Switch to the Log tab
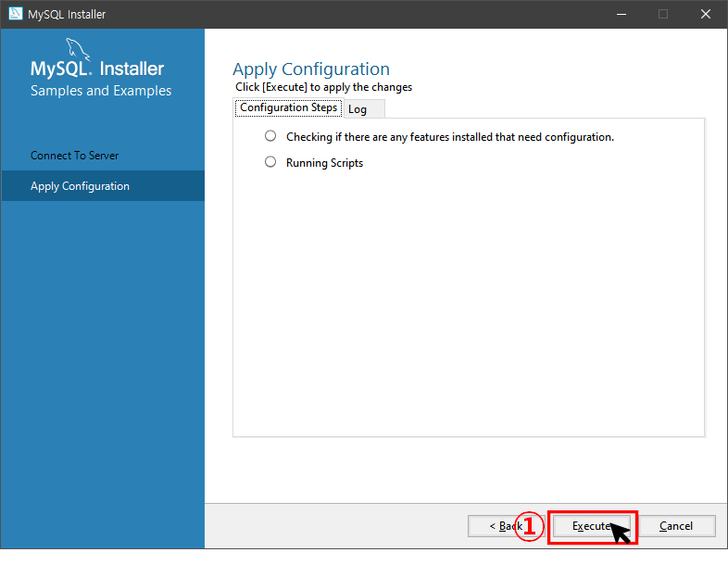Image resolution: width=728 pixels, height=565 pixels. click(364, 109)
